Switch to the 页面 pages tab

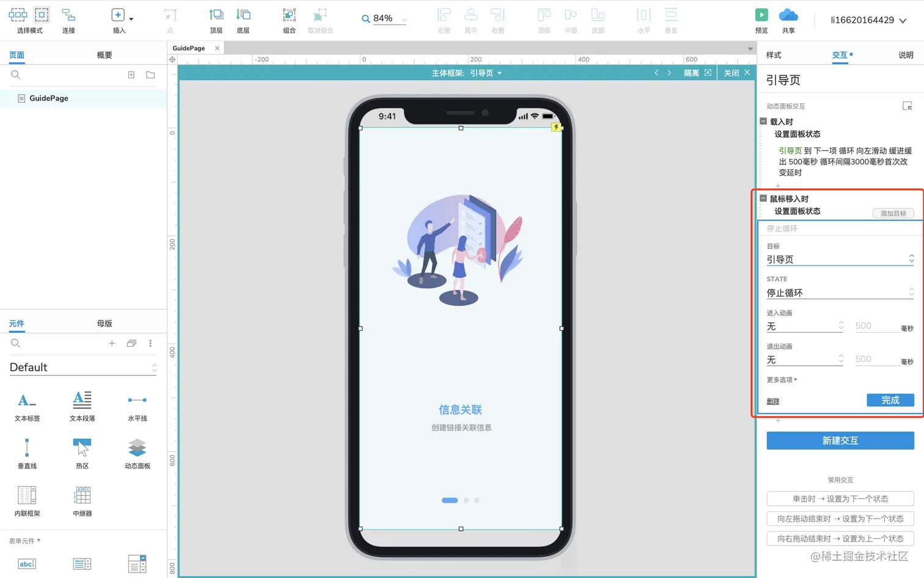[16, 55]
